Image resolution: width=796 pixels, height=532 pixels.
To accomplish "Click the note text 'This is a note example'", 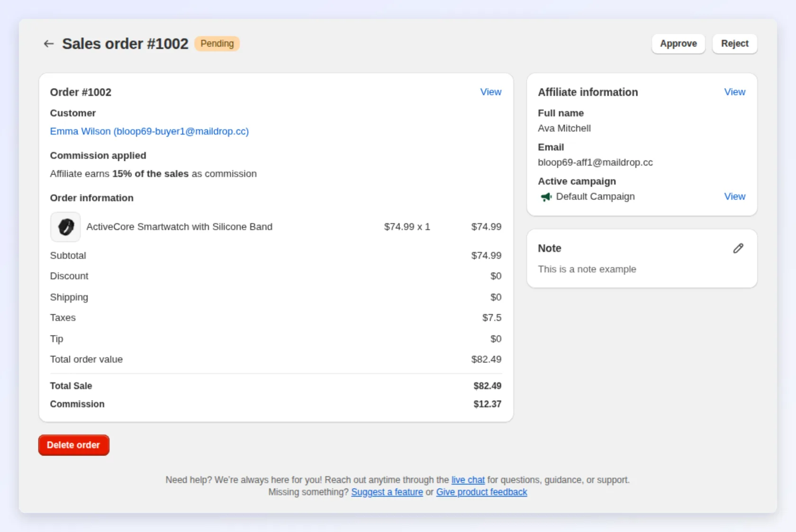I will tap(587, 269).
